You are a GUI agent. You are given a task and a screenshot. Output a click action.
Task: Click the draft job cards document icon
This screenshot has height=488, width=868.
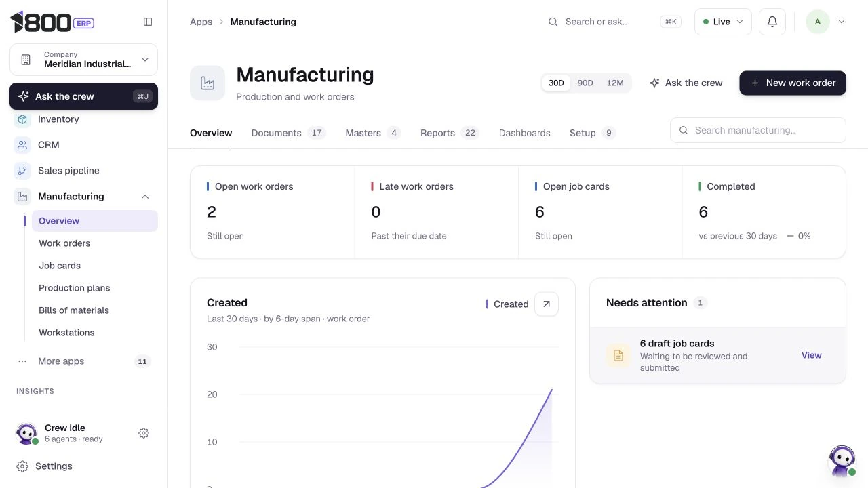click(618, 355)
